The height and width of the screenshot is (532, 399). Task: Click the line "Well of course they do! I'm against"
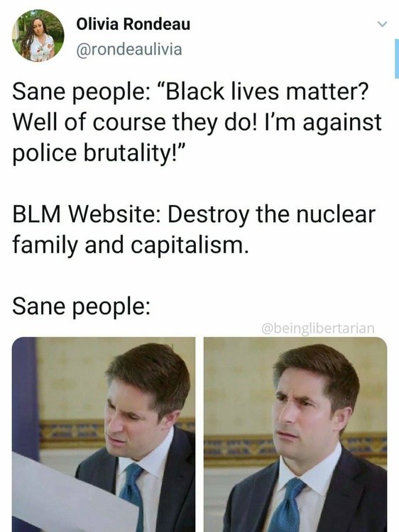[197, 122]
